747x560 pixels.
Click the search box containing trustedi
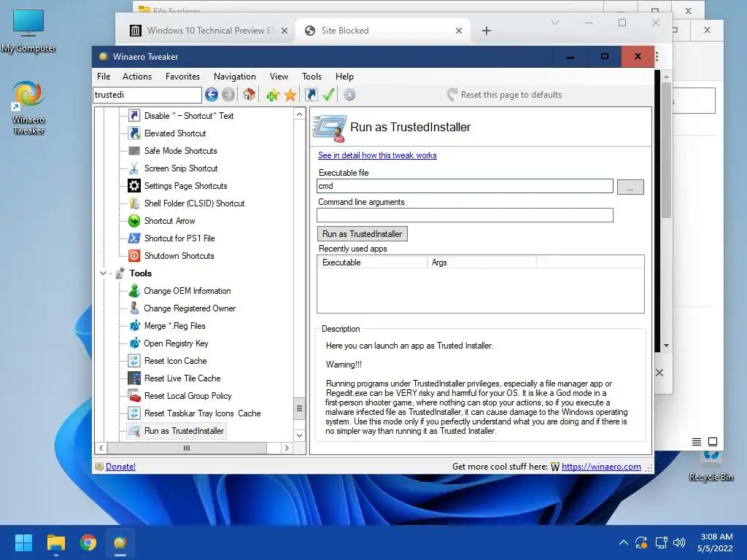pos(147,95)
